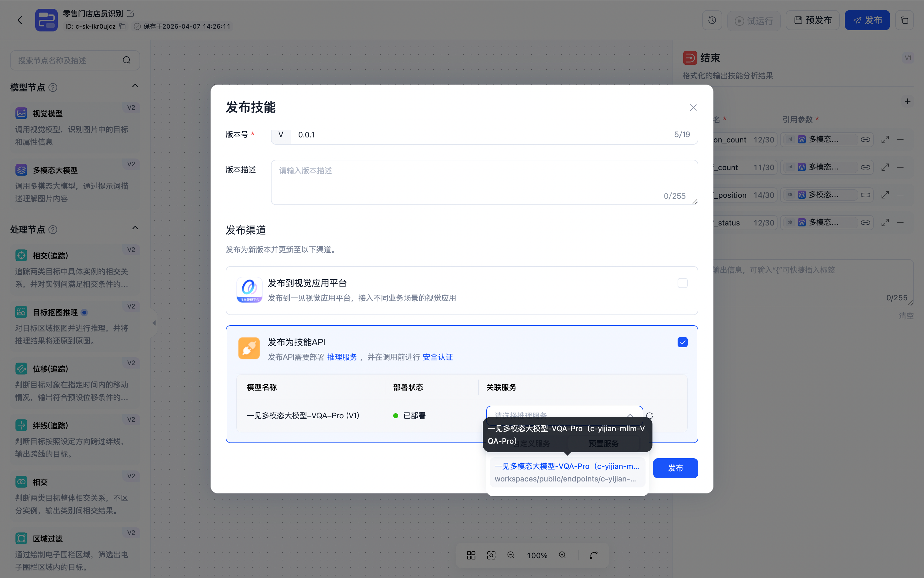Collapse the 模型节点 section
924x578 pixels.
point(135,86)
